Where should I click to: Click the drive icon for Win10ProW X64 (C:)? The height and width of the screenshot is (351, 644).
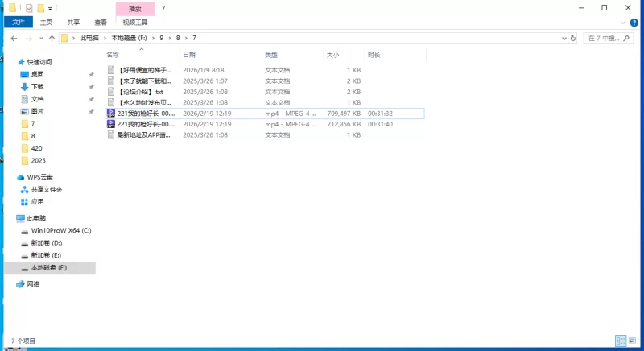click(25, 231)
